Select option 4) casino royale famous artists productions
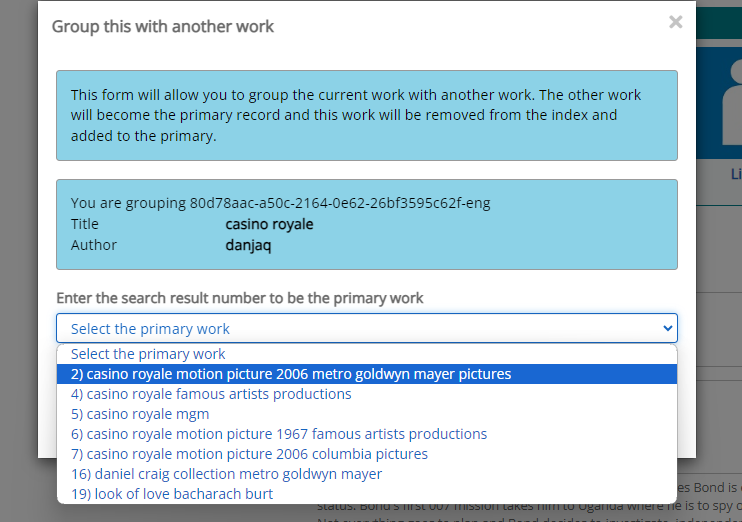 pyautogui.click(x=367, y=394)
